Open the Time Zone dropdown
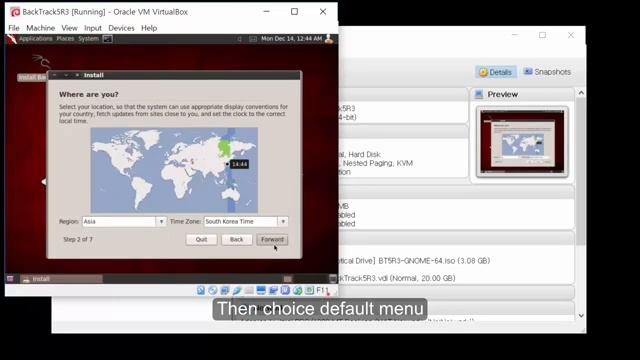 click(246, 222)
